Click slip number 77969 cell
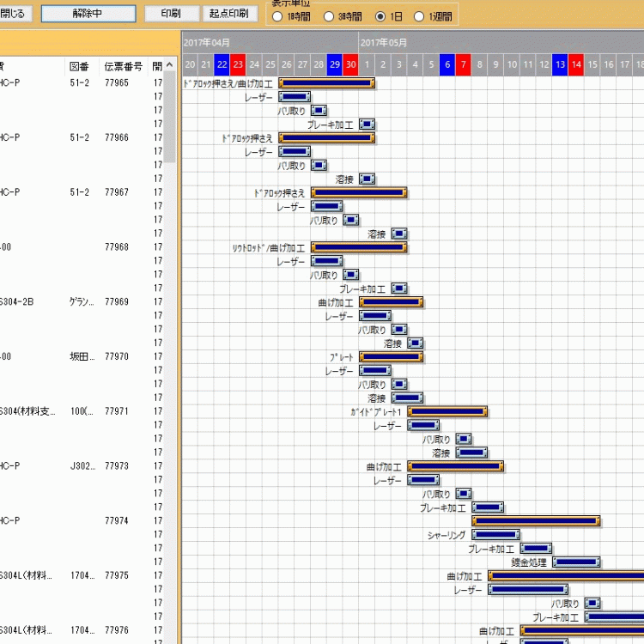 (x=117, y=302)
